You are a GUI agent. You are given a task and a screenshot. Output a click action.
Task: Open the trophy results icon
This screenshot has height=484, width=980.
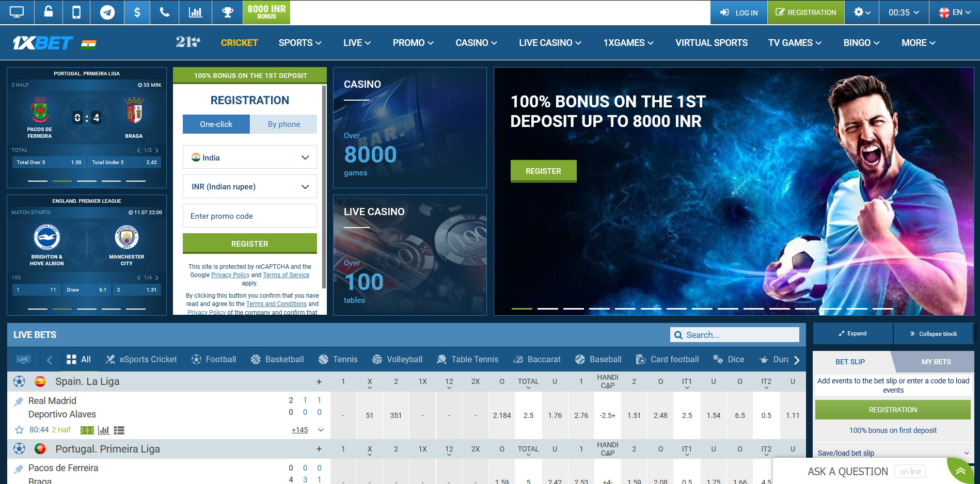point(228,12)
